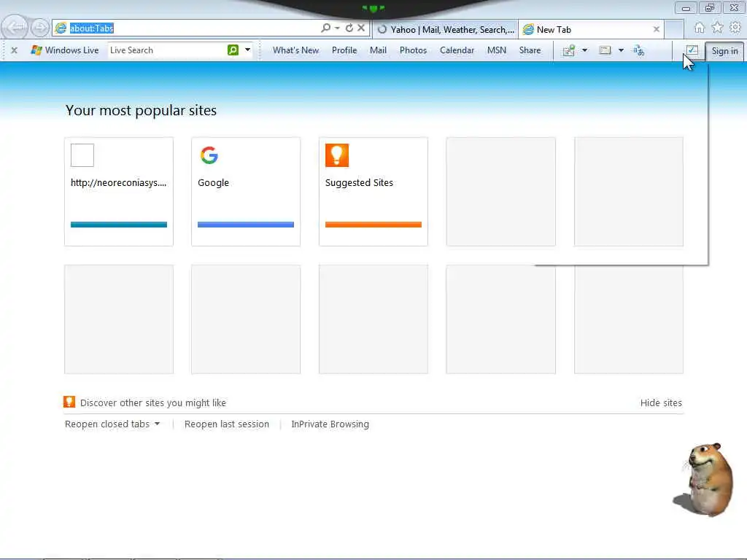This screenshot has width=747, height=560.
Task: Switch to the Yahoo Mail, Weather, Search tab
Action: [446, 29]
